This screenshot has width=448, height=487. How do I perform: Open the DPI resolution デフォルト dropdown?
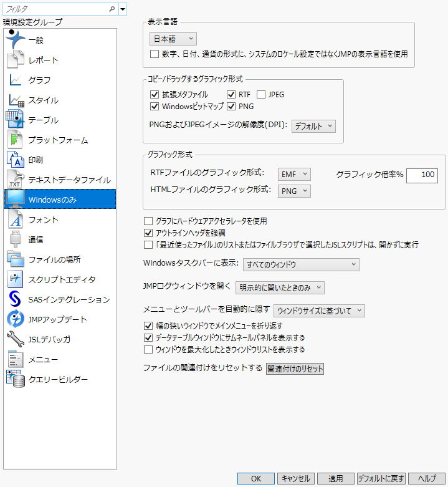tap(313, 126)
